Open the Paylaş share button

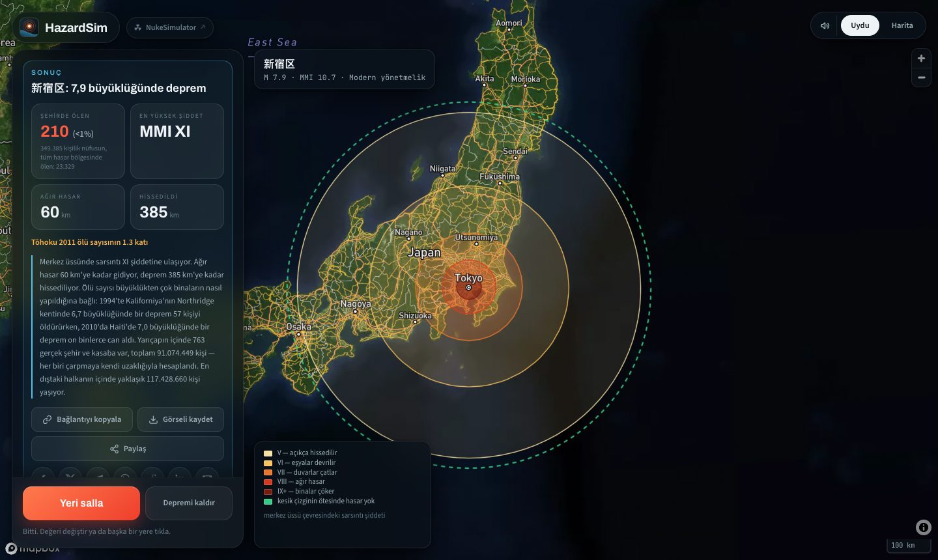coord(128,449)
